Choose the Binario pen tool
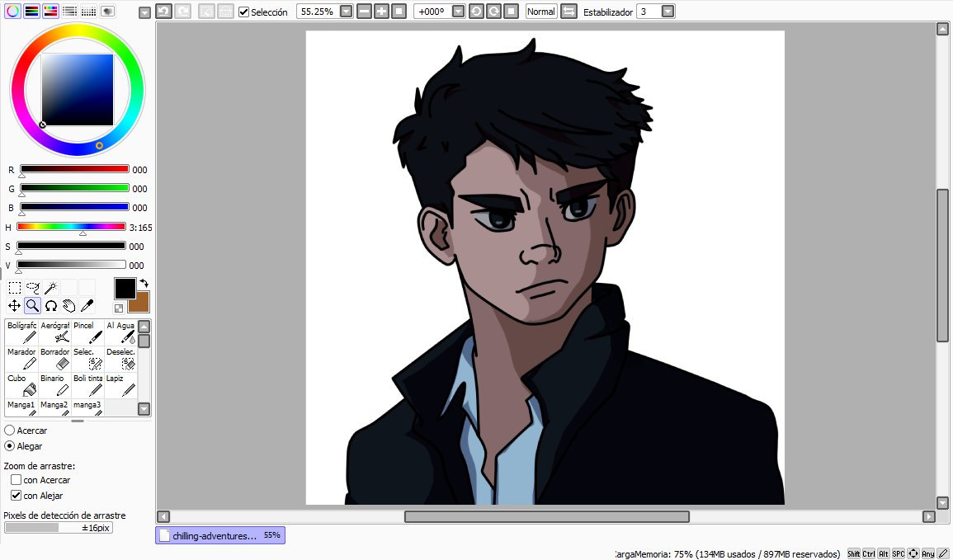The height and width of the screenshot is (560, 953). point(54,385)
